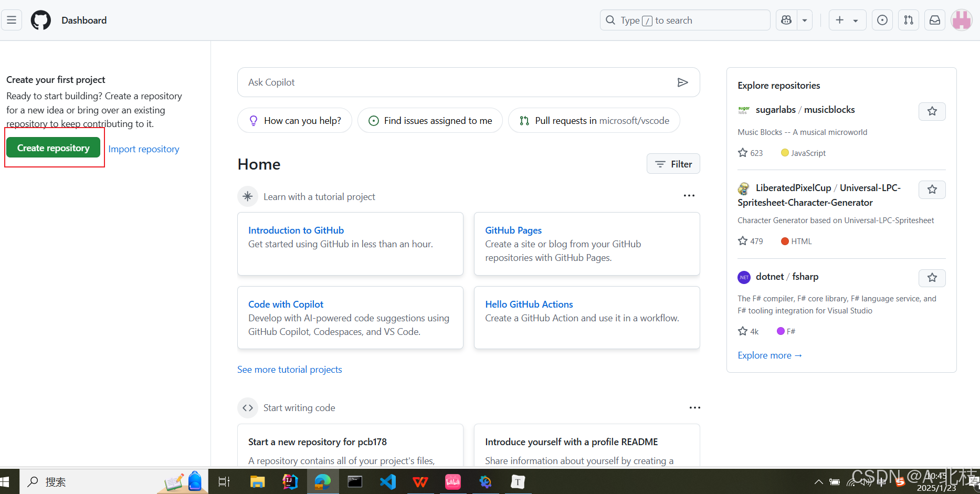Image resolution: width=980 pixels, height=494 pixels.
Task: Click Start a new repository for pcb178 card
Action: click(x=350, y=445)
